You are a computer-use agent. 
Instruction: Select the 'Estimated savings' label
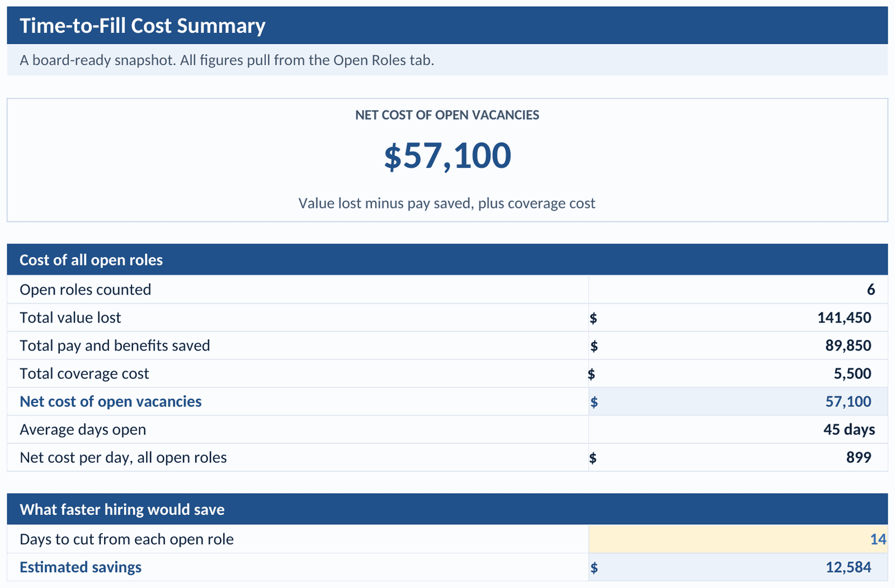81,567
